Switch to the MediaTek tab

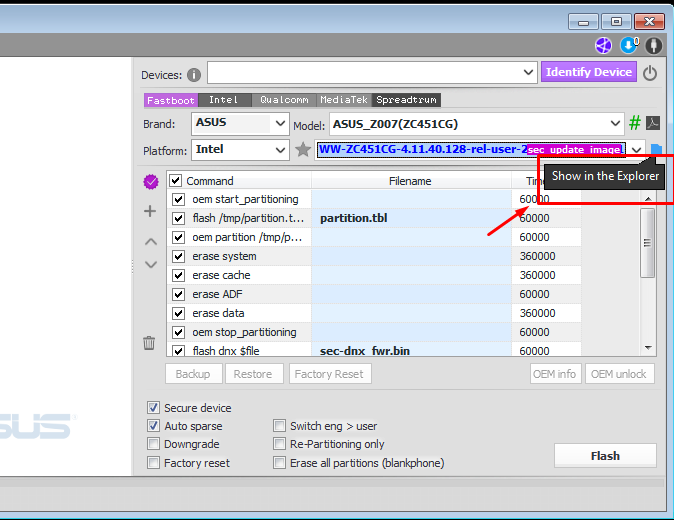344,100
